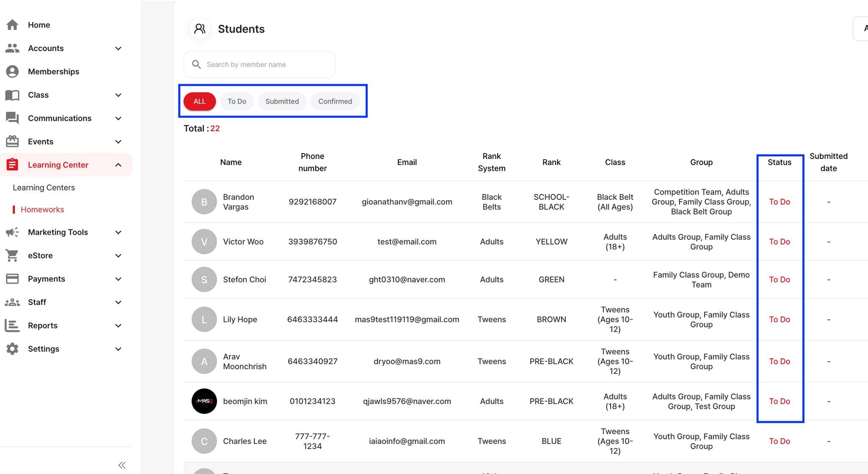The image size is (868, 474).
Task: Select the ALL filter pill
Action: pyautogui.click(x=200, y=101)
